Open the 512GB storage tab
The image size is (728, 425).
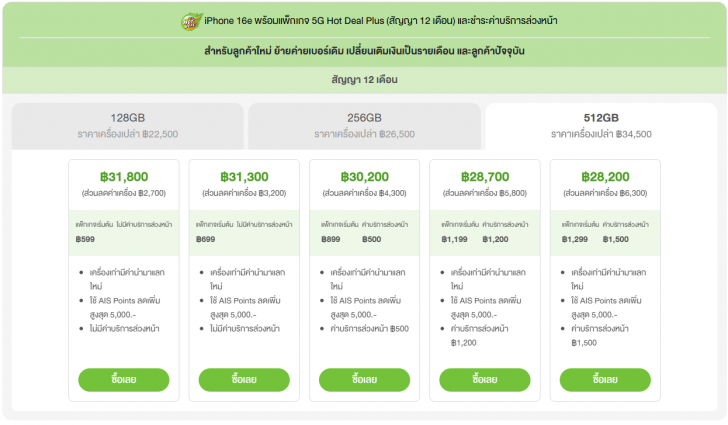point(600,125)
